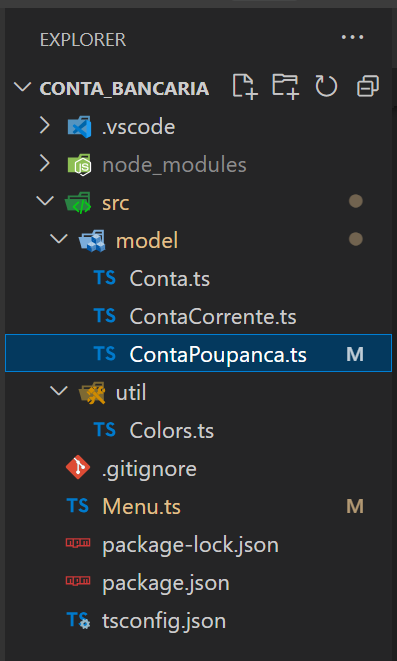
Task: Refresh the Explorer tree
Action: click(x=326, y=87)
